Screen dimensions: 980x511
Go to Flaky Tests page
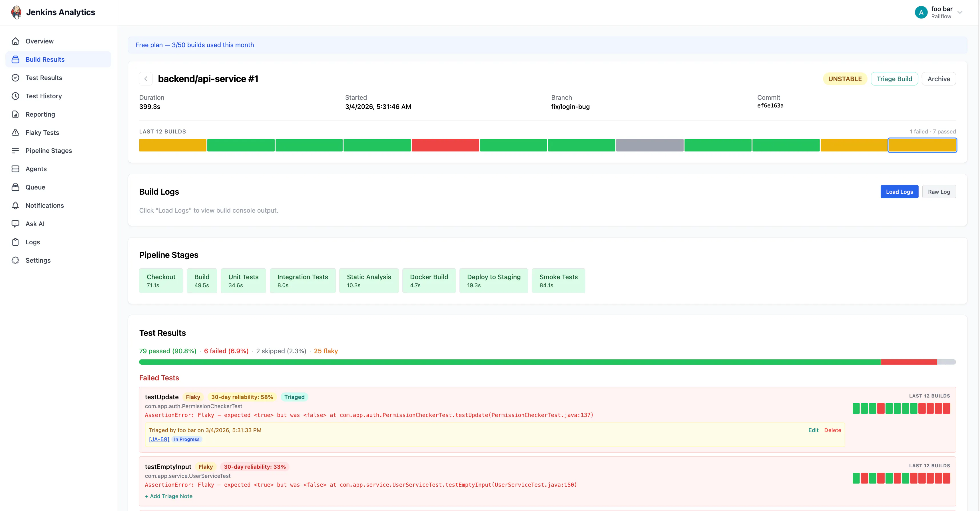[x=58, y=133]
